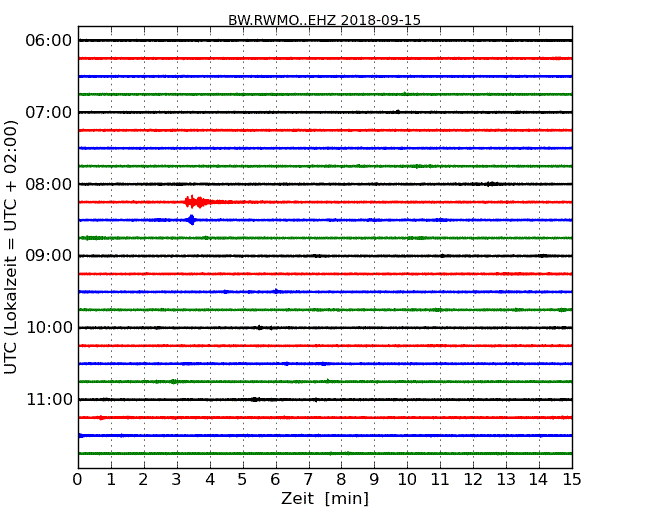Select the 11:00 time tick label
The width and height of the screenshot is (650, 520).
pyautogui.click(x=49, y=399)
